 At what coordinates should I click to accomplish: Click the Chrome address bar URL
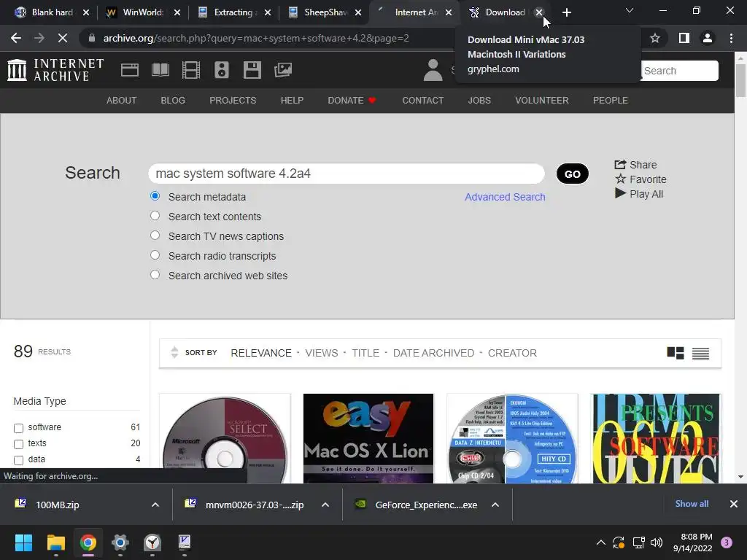point(256,38)
